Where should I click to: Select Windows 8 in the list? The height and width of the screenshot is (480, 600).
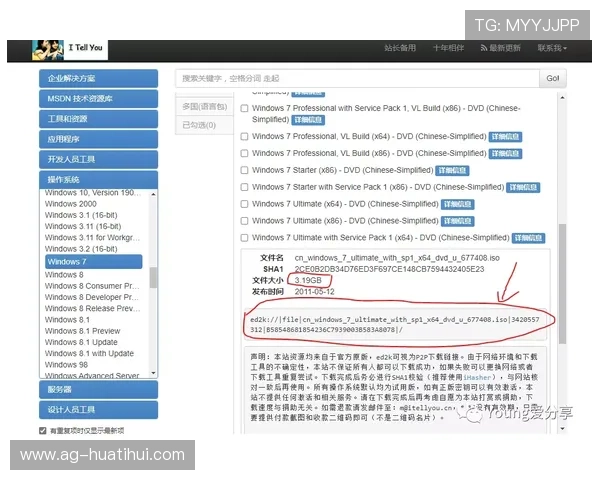coord(64,275)
